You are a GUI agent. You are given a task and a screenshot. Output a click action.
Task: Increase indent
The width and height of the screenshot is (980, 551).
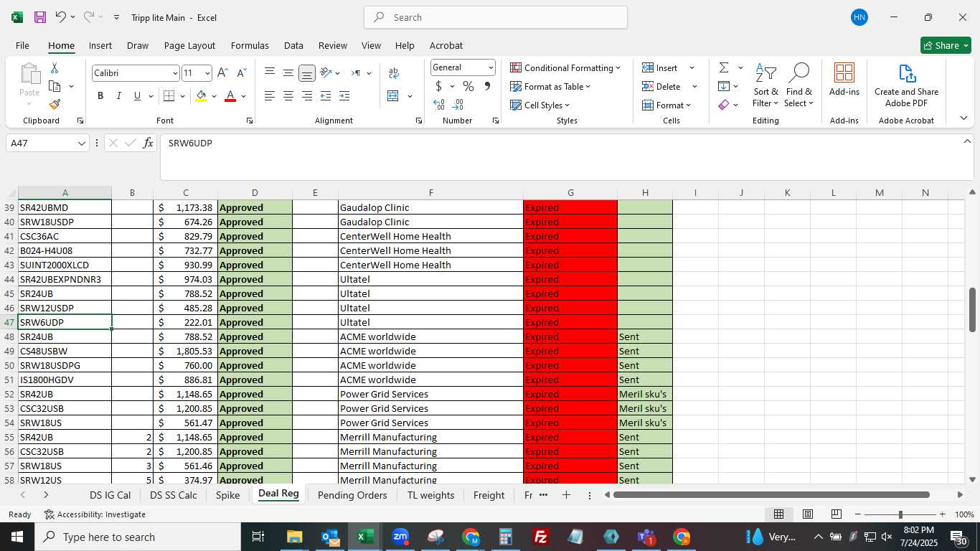coord(344,96)
